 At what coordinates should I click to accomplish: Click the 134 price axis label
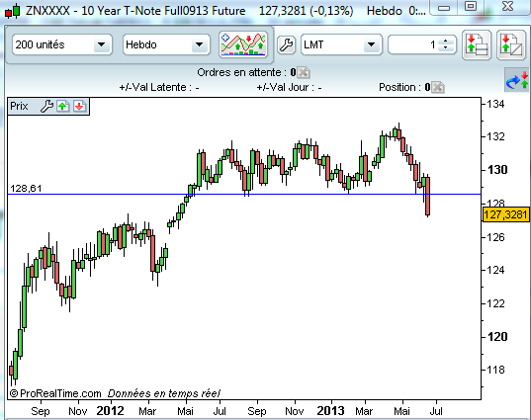[495, 104]
